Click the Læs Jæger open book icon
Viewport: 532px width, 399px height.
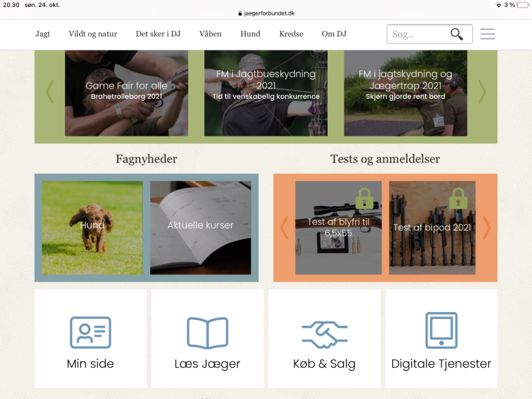point(207,333)
